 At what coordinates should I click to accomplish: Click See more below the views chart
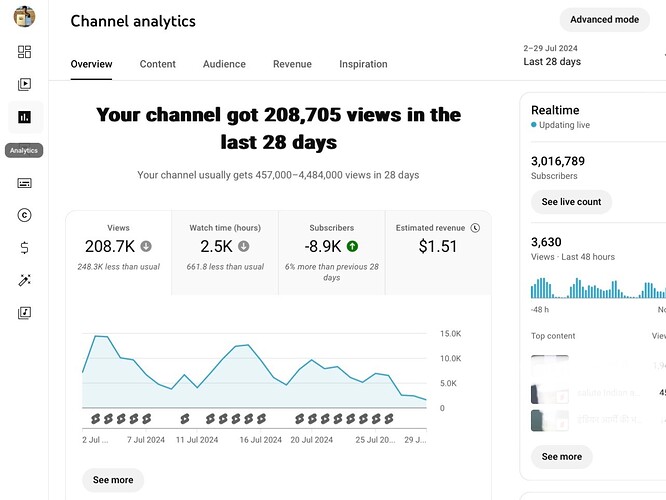(x=113, y=480)
